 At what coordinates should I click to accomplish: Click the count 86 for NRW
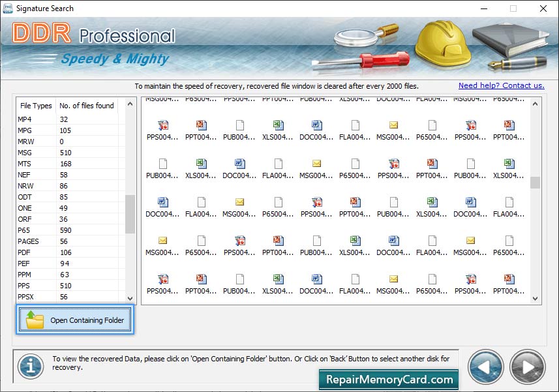(x=63, y=185)
